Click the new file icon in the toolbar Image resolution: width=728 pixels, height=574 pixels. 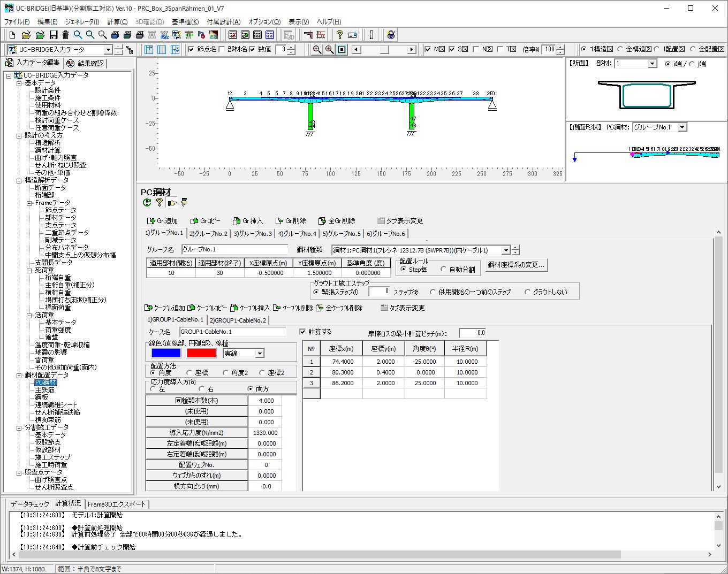click(x=12, y=35)
